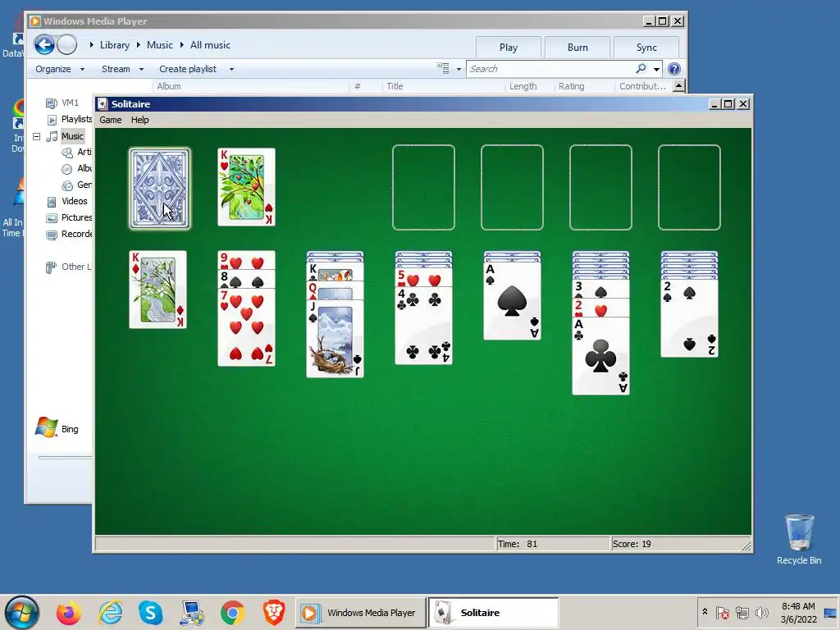Sort by the Length column header

click(523, 86)
